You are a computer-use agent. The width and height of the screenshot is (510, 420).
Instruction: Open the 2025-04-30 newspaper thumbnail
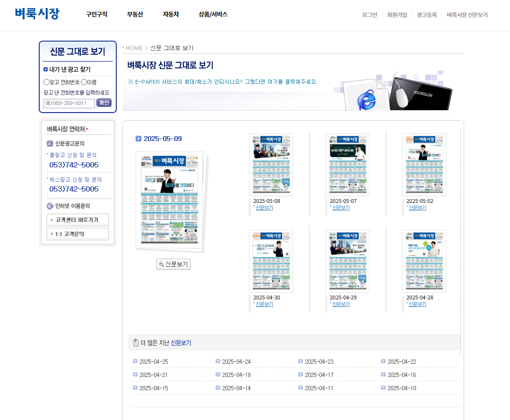[271, 261]
